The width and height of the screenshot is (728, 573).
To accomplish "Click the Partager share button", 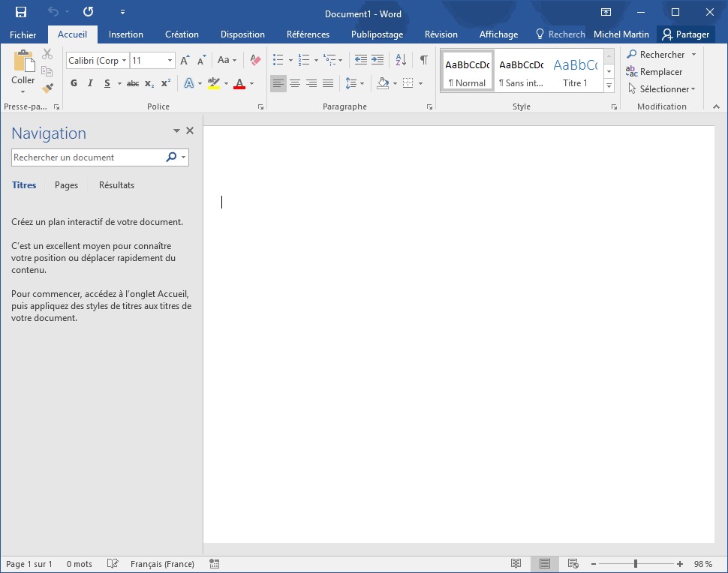I will pos(685,34).
